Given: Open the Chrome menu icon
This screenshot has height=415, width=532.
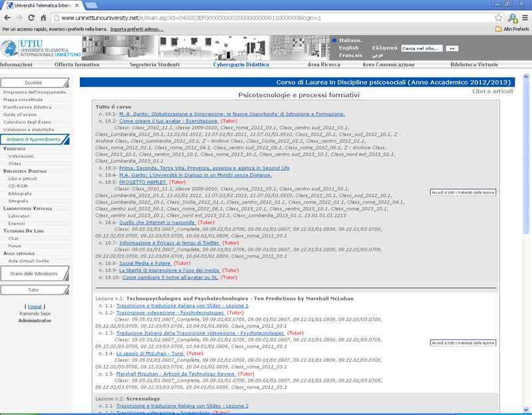Looking at the screenshot, I should point(525,17).
